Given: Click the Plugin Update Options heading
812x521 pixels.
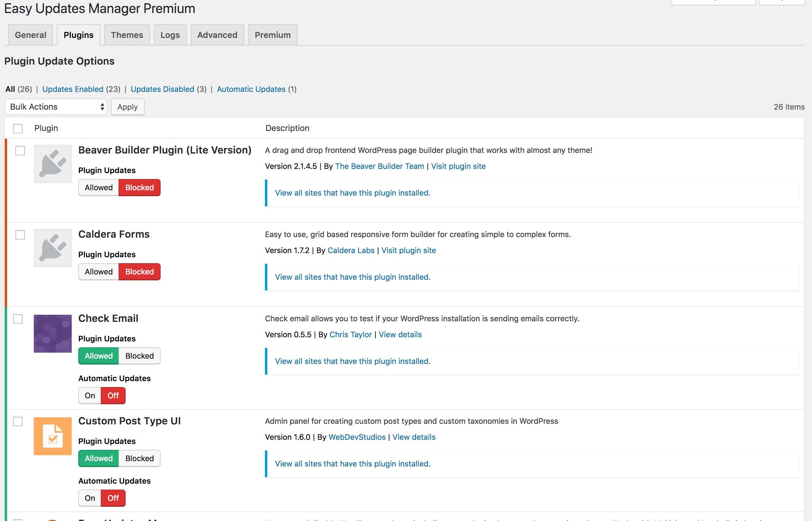Looking at the screenshot, I should pyautogui.click(x=59, y=61).
